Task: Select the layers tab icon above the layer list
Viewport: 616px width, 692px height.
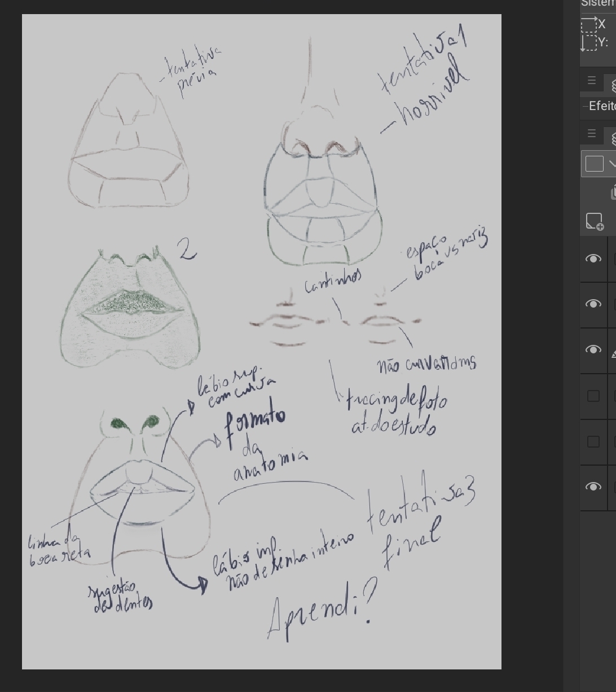Action: point(612,137)
